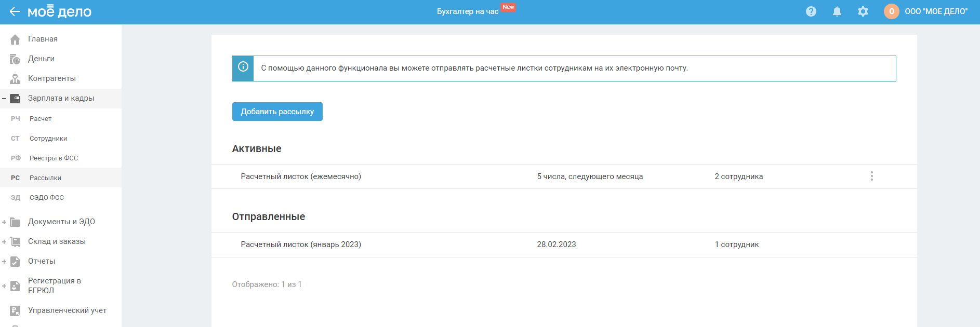This screenshot has width=980, height=327.
Task: Open the Моё дело logo
Action: [x=59, y=11]
